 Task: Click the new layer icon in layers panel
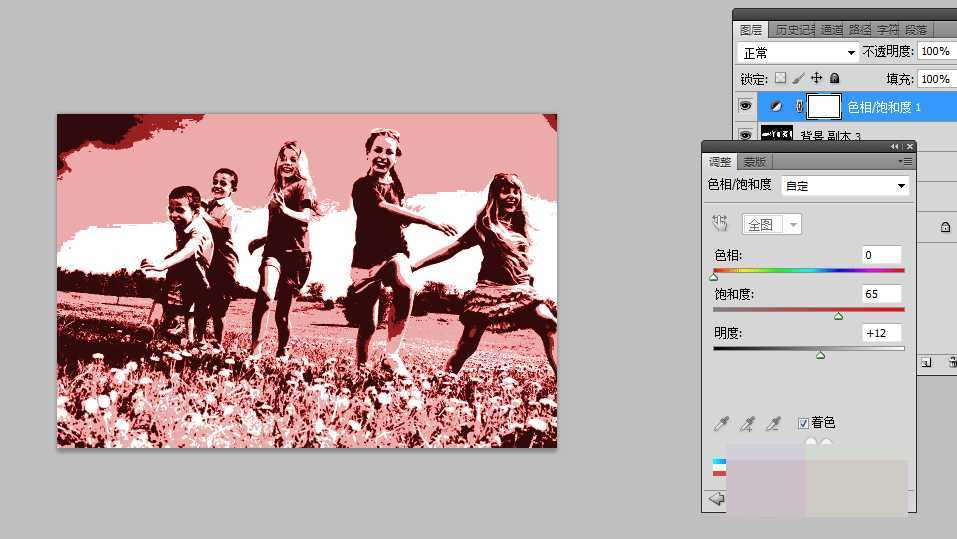[926, 362]
